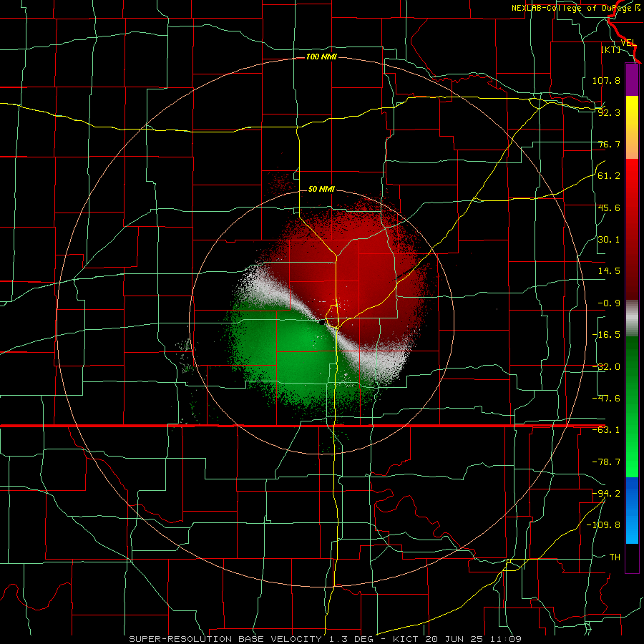The width and height of the screenshot is (644, 644).
Task: Click the -63.1 scale value
Action: pos(606,430)
